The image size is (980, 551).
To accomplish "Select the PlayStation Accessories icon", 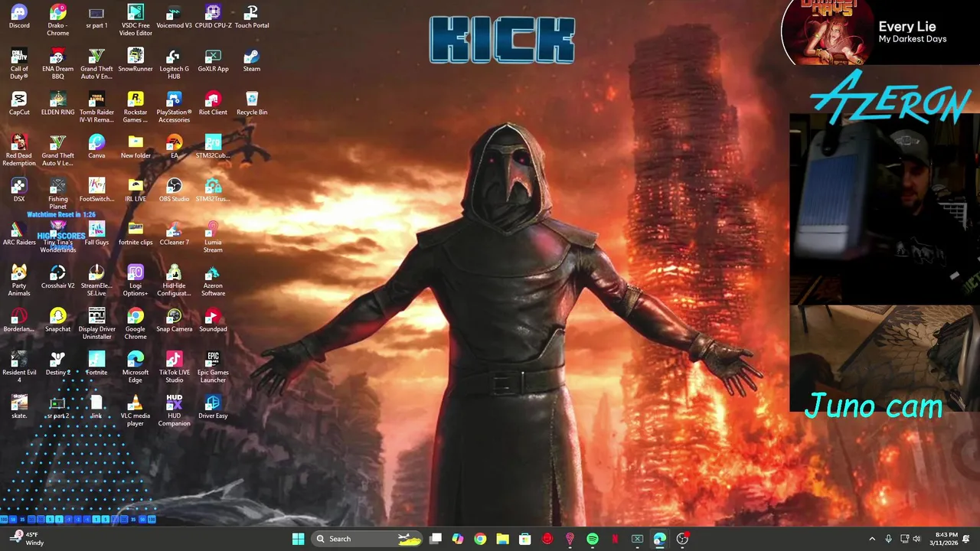I will [174, 108].
